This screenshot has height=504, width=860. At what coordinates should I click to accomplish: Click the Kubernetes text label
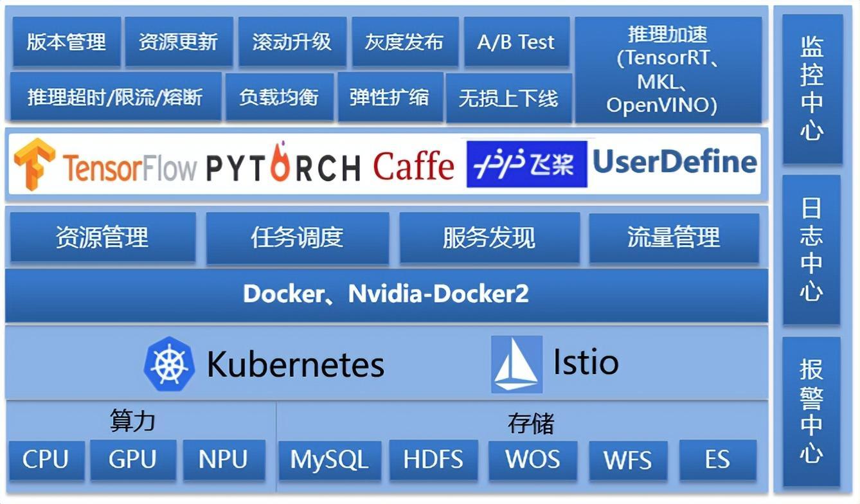point(295,364)
